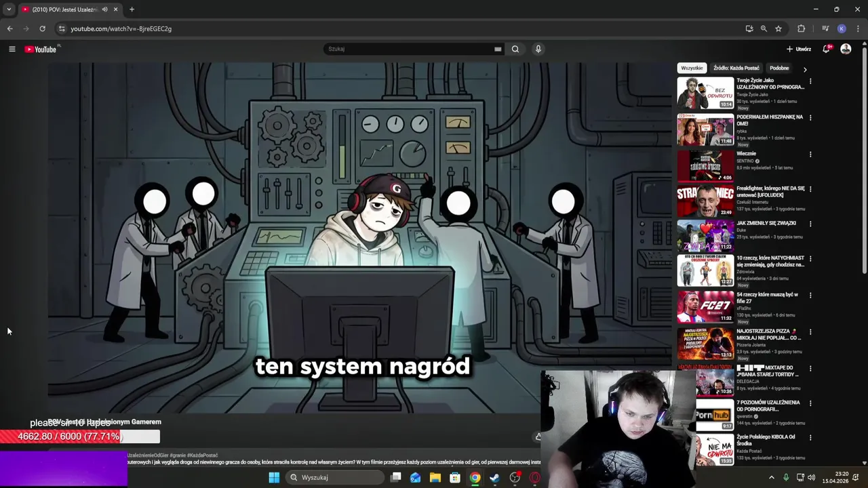The width and height of the screenshot is (868, 488).
Task: Open a new browser tab
Action: (132, 9)
